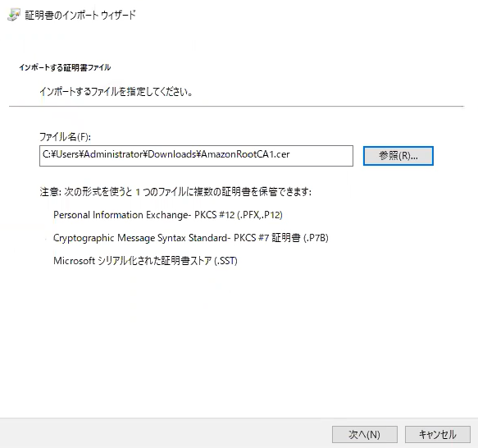Click the Microsoft シリアル化された証明書ストア (.SST) line
Screen dimensions: 478x448
[x=145, y=261]
